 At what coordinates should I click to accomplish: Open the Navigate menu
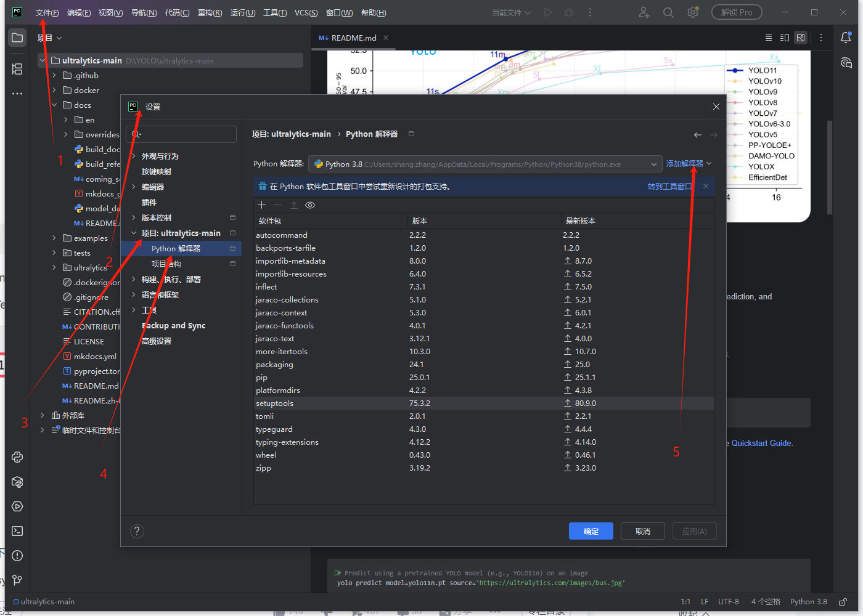coord(144,13)
